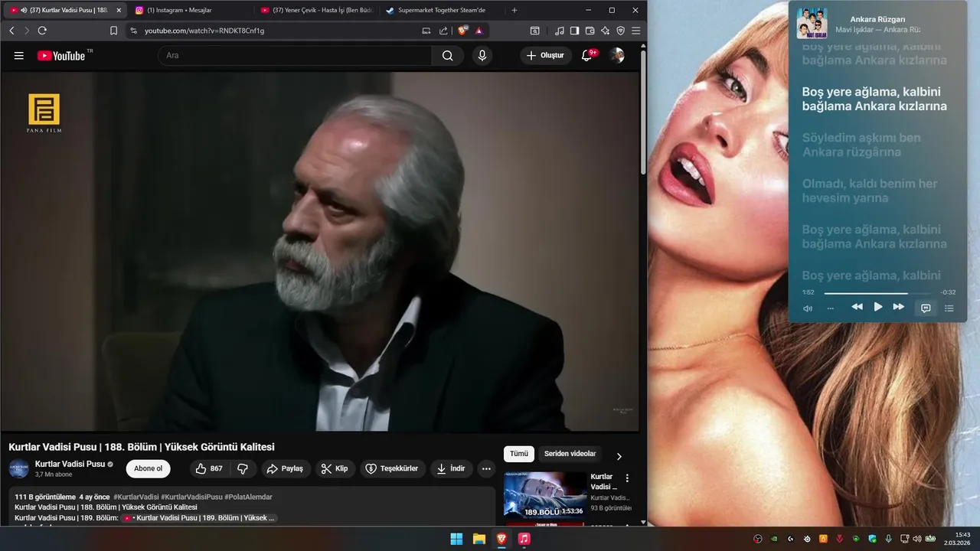The height and width of the screenshot is (551, 980).
Task: Like the video with 867 likes
Action: (x=209, y=468)
